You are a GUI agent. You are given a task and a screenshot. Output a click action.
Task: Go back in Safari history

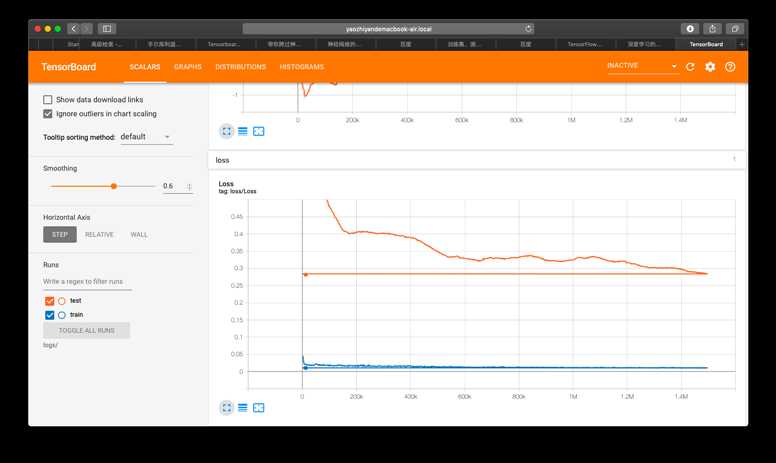(x=74, y=29)
